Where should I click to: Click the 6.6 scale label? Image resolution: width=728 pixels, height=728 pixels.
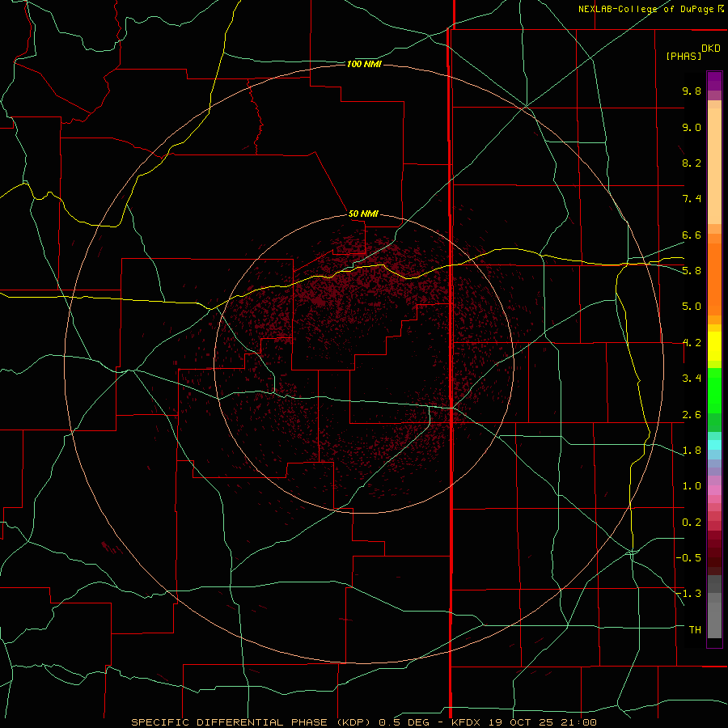tap(692, 235)
